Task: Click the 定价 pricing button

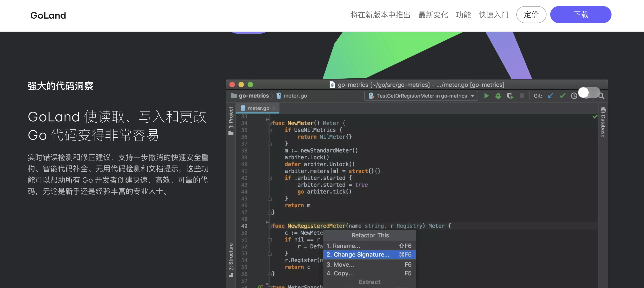Action: [531, 15]
